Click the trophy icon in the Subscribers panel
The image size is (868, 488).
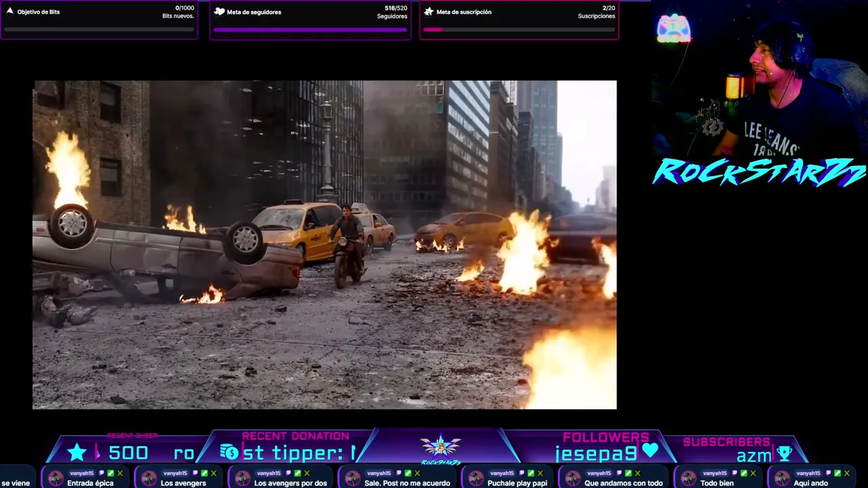(x=785, y=453)
